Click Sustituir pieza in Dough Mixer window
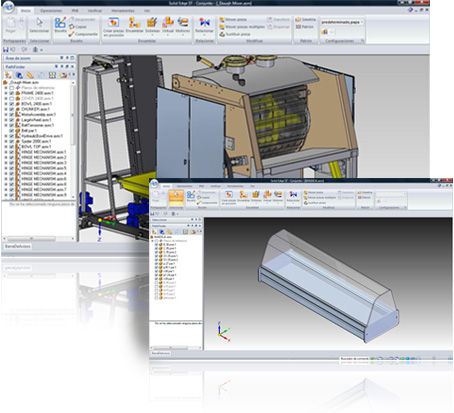This screenshot has height=413, width=454. click(x=235, y=34)
